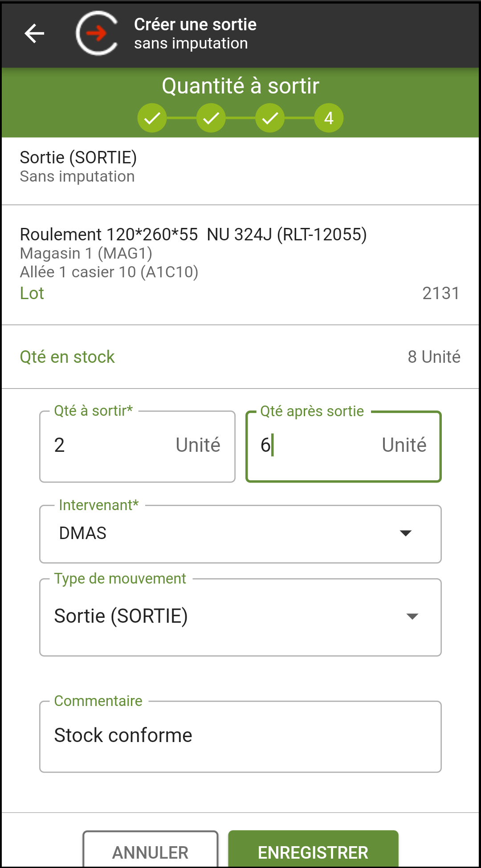The width and height of the screenshot is (481, 868).
Task: Select the second completed step checkmark
Action: 211,118
